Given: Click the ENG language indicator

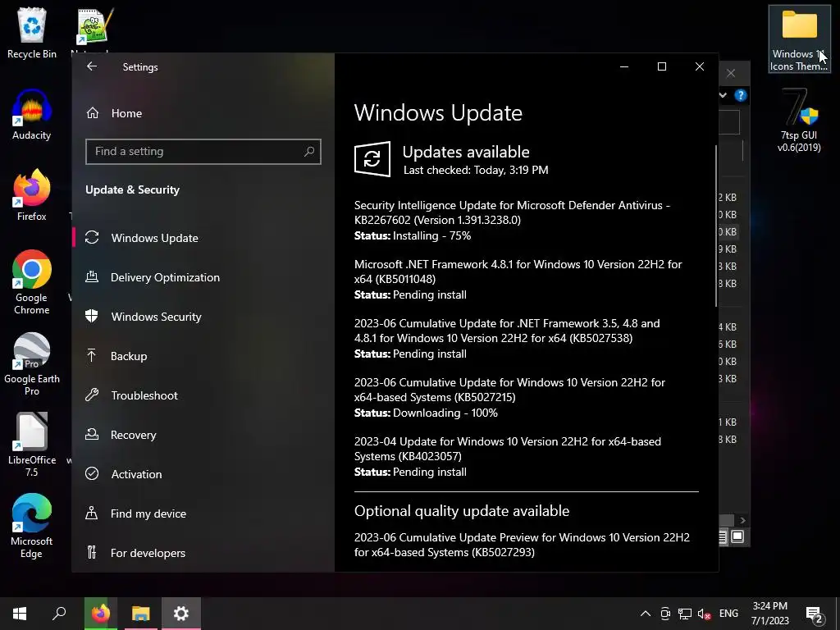Looking at the screenshot, I should pyautogui.click(x=728, y=614).
